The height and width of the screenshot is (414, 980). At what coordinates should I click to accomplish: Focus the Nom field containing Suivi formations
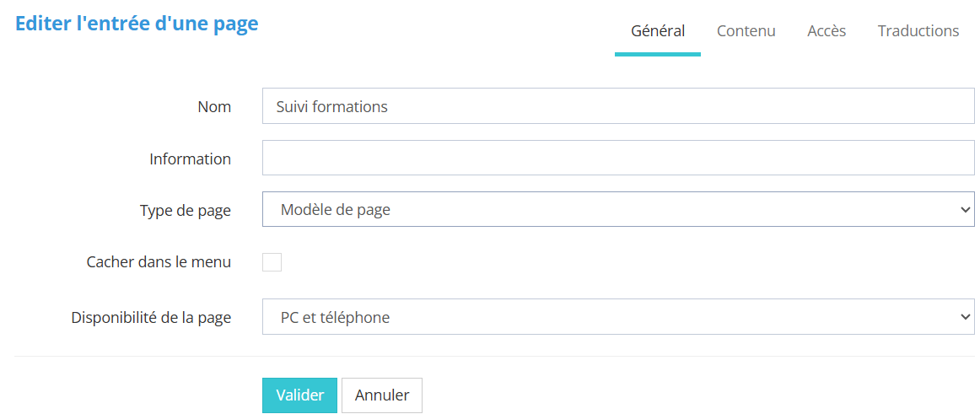pyautogui.click(x=617, y=106)
